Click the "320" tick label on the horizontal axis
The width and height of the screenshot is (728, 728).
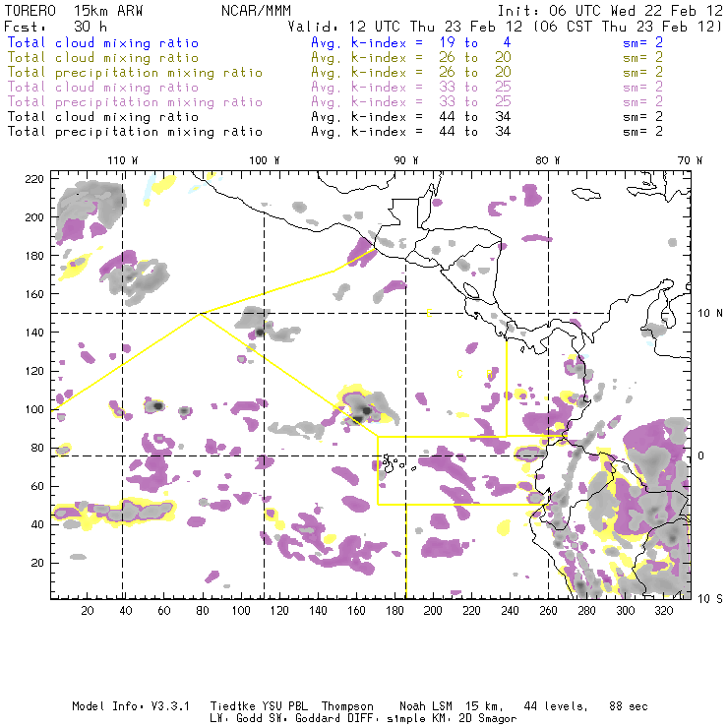tap(663, 611)
